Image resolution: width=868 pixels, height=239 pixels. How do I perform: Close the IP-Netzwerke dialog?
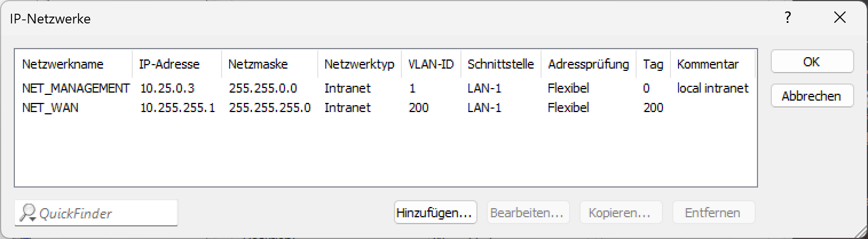coord(839,18)
